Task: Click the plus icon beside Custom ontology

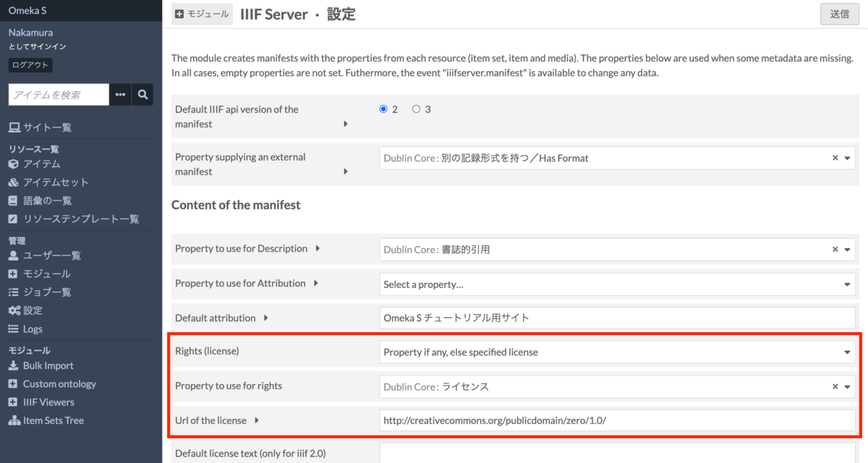Action: point(13,383)
